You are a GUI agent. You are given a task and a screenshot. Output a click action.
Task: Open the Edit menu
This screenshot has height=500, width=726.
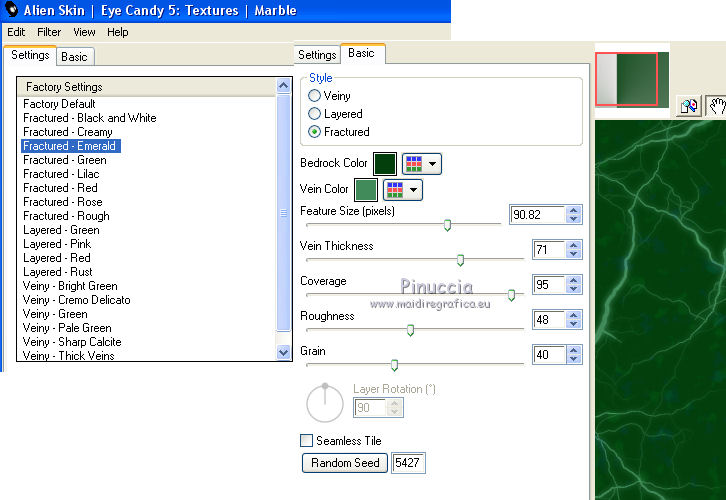(16, 32)
